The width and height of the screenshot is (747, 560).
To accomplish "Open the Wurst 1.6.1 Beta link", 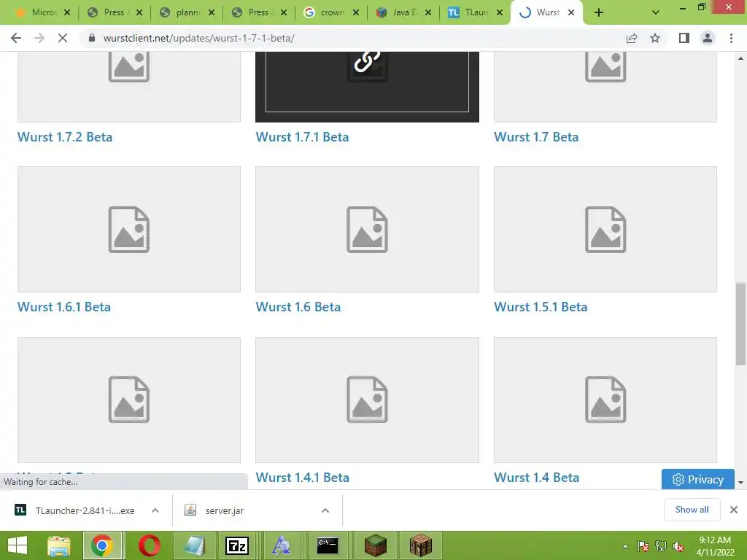I will pos(64,307).
